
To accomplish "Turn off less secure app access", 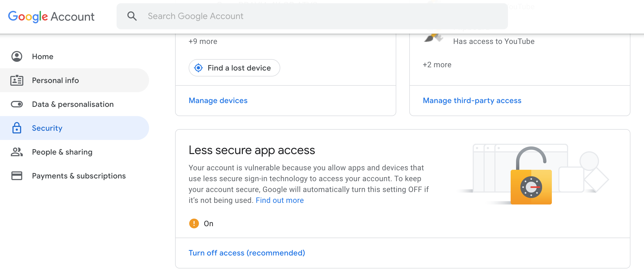I will [247, 253].
